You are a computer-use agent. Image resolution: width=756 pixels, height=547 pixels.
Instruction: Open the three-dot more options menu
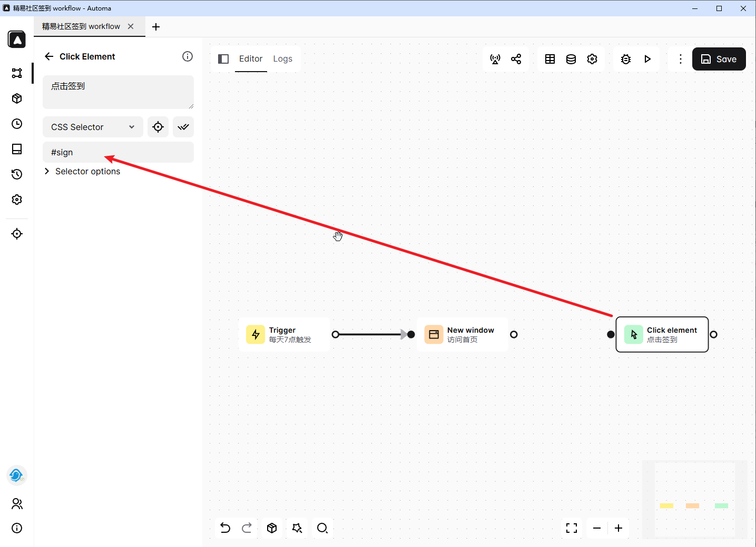point(680,59)
